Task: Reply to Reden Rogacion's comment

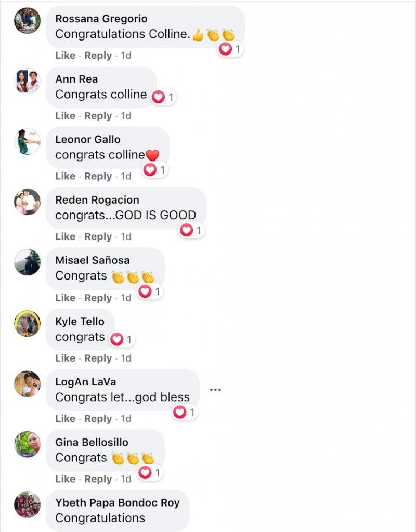Action: click(x=98, y=236)
